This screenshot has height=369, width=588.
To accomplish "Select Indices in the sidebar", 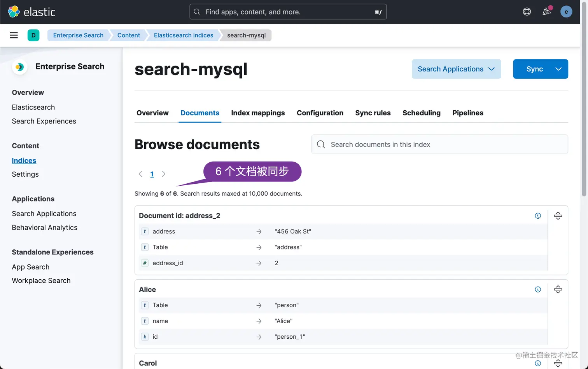I will [x=24, y=160].
